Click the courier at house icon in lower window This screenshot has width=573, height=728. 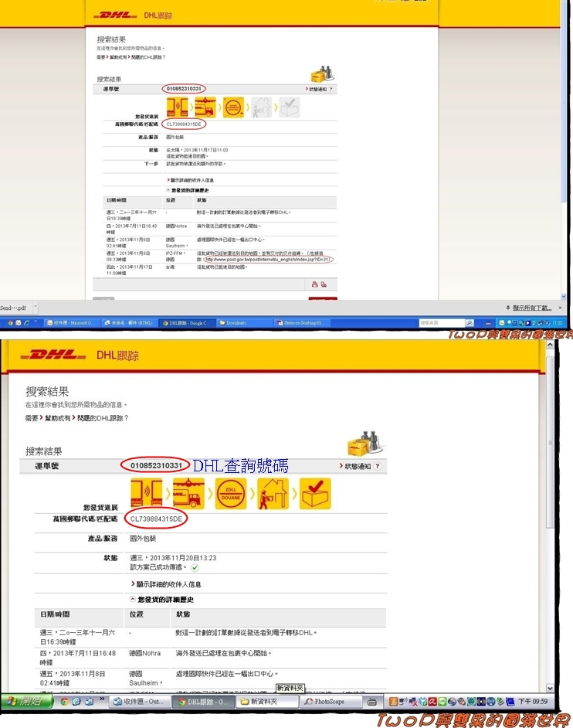pos(273,494)
